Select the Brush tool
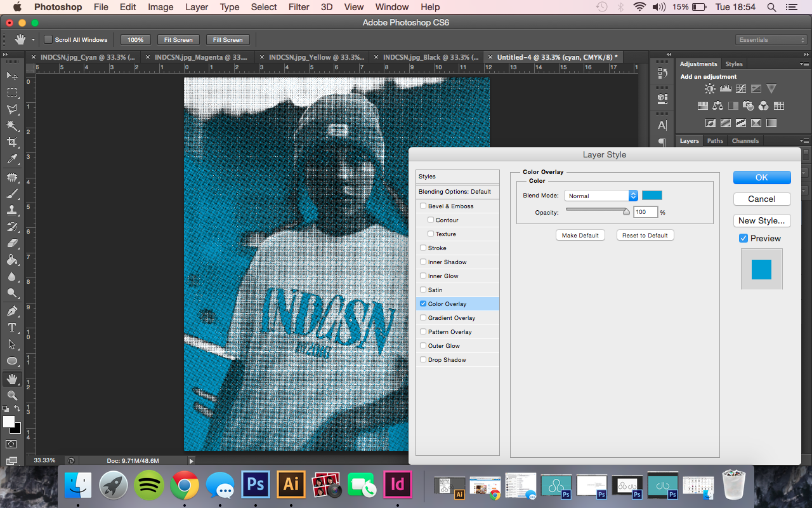The height and width of the screenshot is (508, 812). [12, 193]
